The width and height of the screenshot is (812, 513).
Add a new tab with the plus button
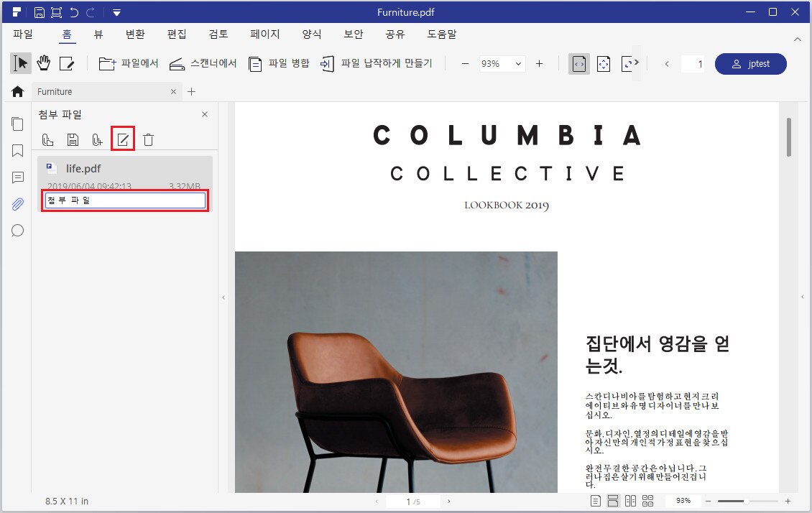[x=192, y=92]
